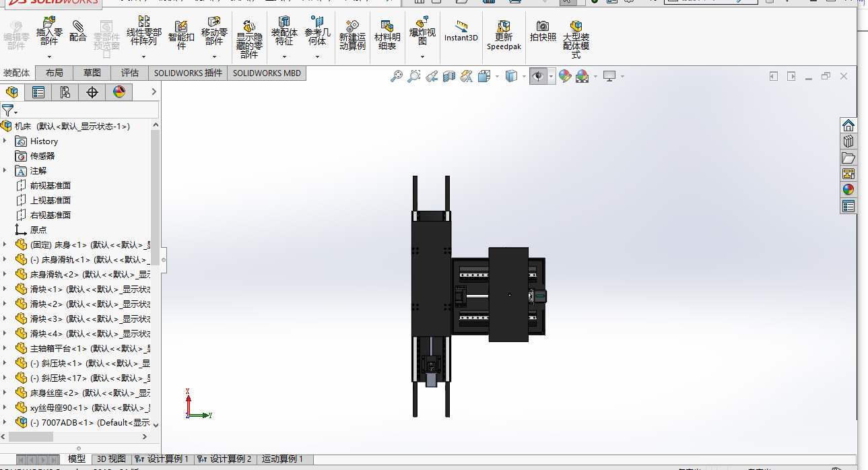Switch to 布局 tab
868x470 pixels.
pos(55,73)
